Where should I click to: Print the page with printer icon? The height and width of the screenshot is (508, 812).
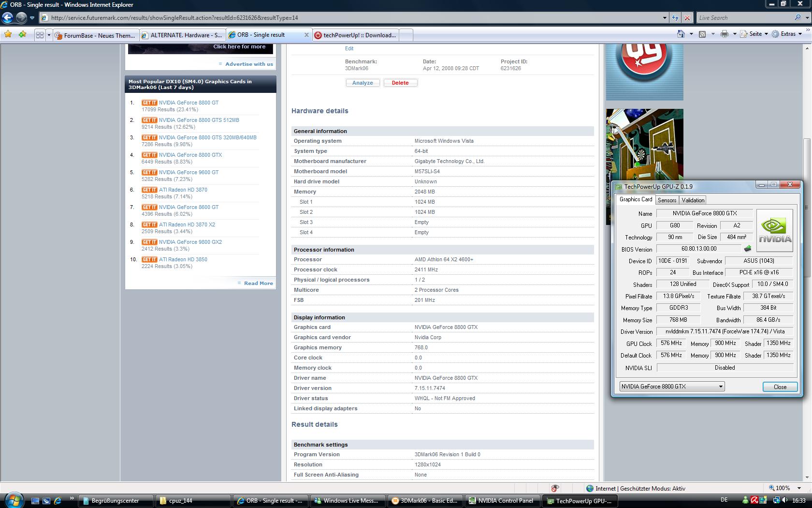(724, 34)
